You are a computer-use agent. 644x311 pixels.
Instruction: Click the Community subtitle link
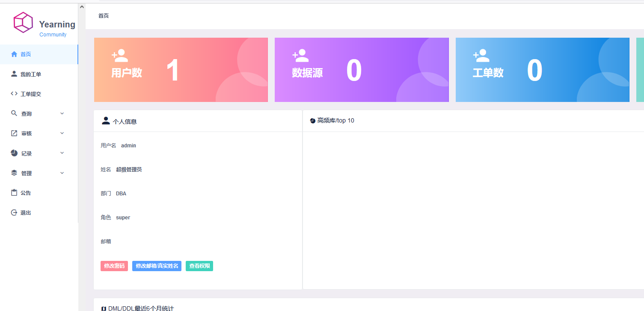(53, 35)
